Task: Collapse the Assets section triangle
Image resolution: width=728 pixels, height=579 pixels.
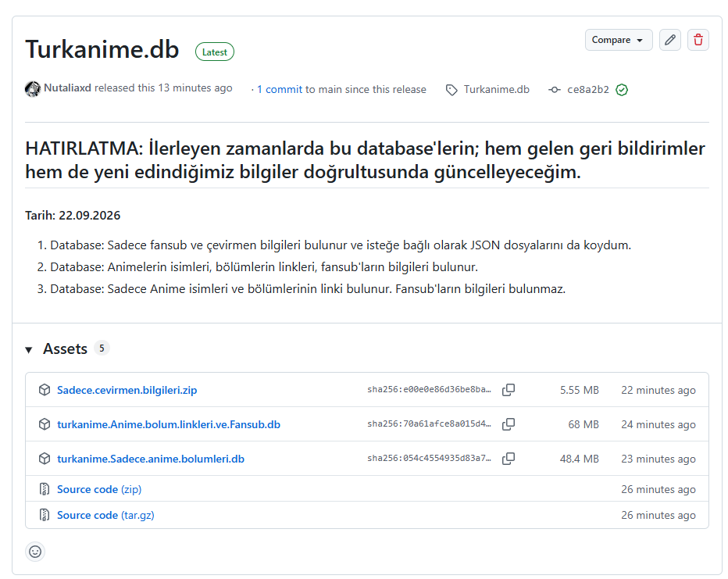Action: [29, 349]
